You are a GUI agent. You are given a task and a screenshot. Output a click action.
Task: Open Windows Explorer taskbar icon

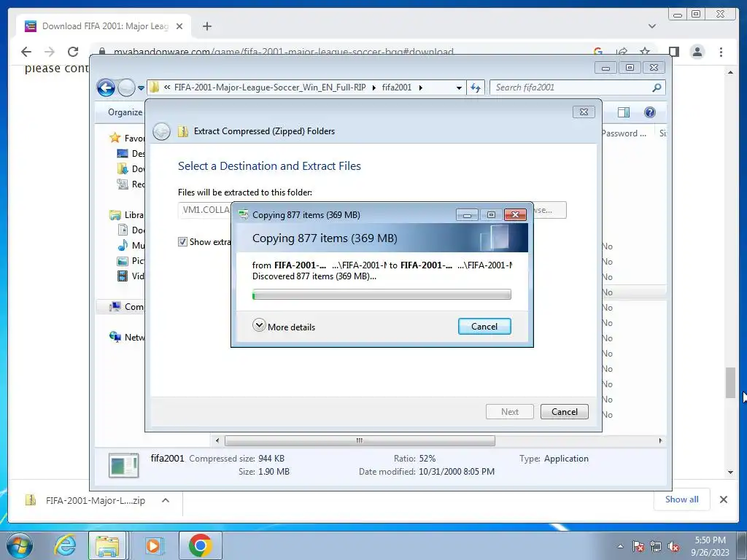point(108,545)
